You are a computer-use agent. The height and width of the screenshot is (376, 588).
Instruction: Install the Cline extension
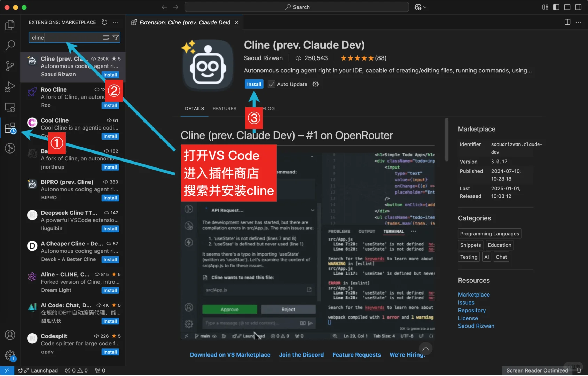tap(254, 84)
